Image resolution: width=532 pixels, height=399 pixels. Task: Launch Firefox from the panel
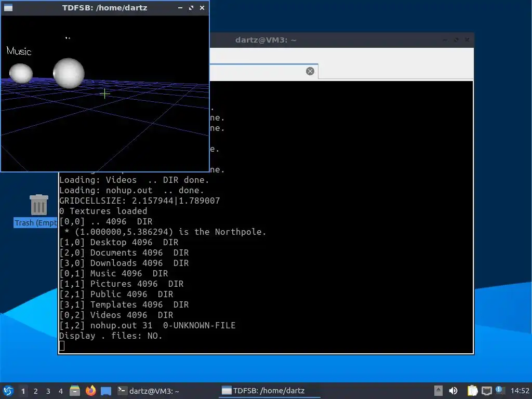coord(90,391)
